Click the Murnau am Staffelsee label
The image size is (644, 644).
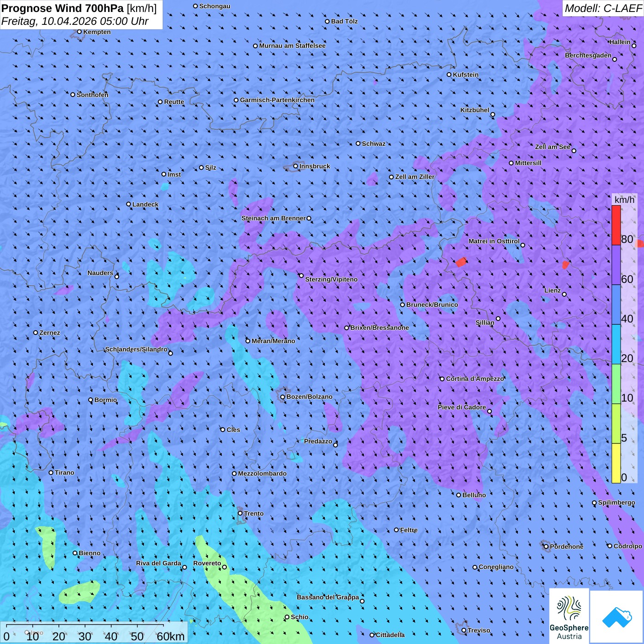point(292,46)
